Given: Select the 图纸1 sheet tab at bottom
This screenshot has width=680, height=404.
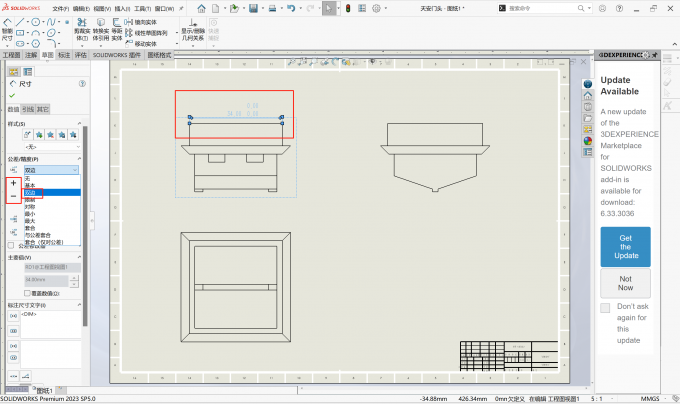Looking at the screenshot, I should 44,391.
